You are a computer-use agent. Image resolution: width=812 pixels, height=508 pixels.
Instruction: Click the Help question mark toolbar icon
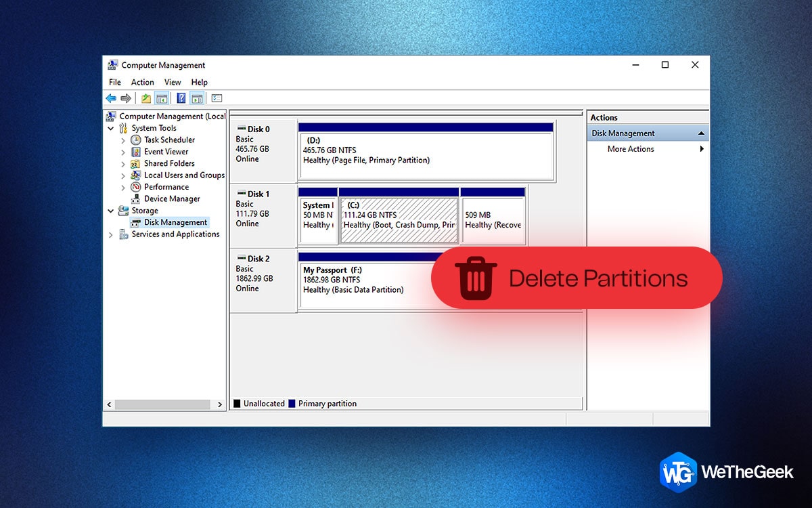coord(181,98)
